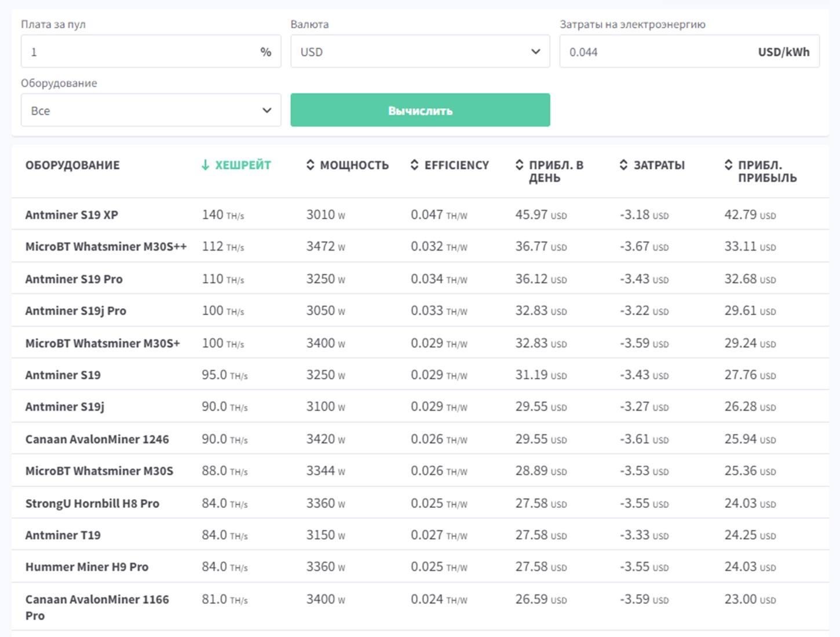Select MicroBT Whatsminer M30S+ name
Screen dimensions: 840x637
click(x=103, y=343)
